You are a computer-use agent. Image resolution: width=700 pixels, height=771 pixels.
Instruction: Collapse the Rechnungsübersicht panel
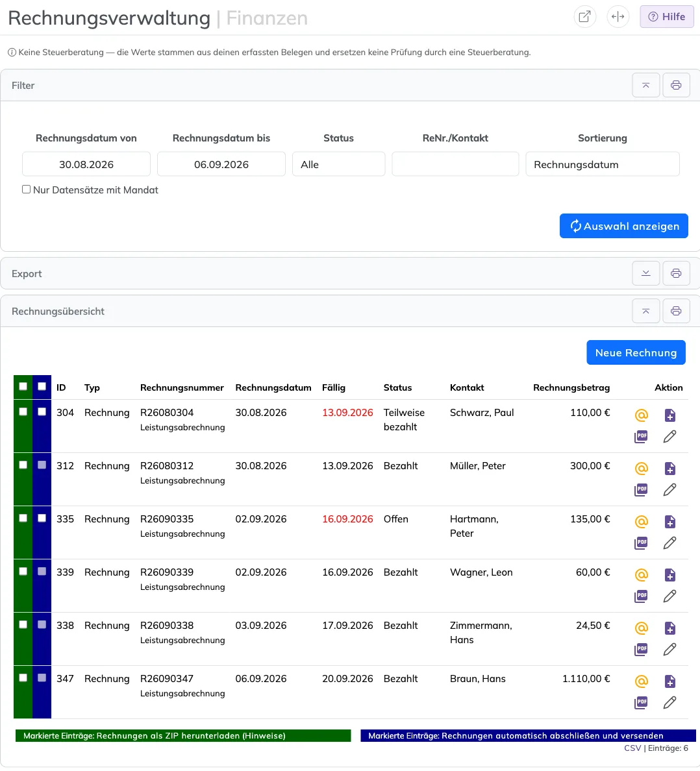point(646,311)
